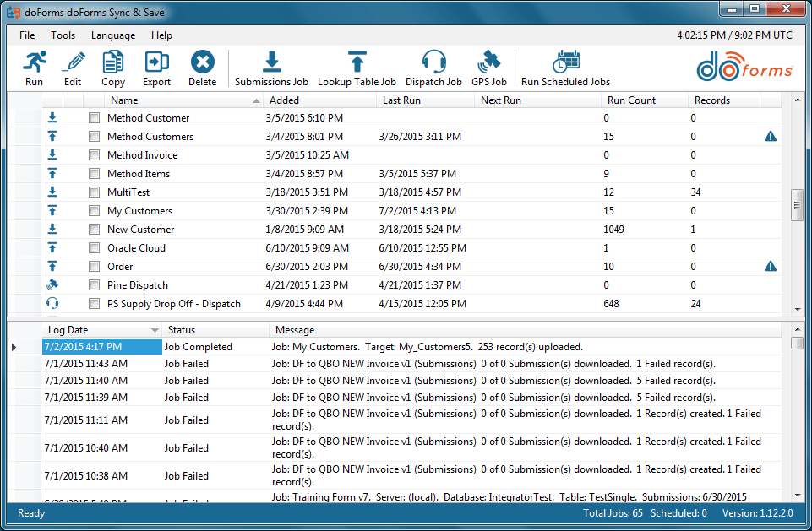Expand the 7/2/2015 log row arrow
Image resolution: width=812 pixels, height=531 pixels.
click(14, 347)
